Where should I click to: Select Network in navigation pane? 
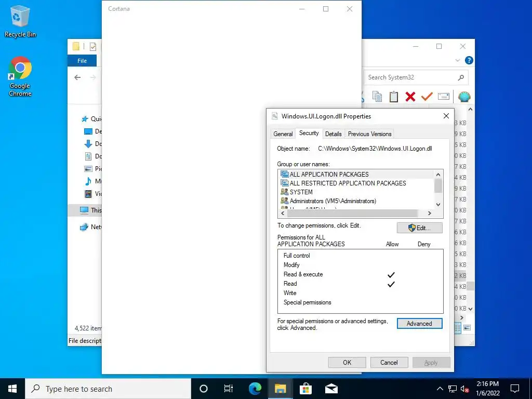tap(90, 227)
